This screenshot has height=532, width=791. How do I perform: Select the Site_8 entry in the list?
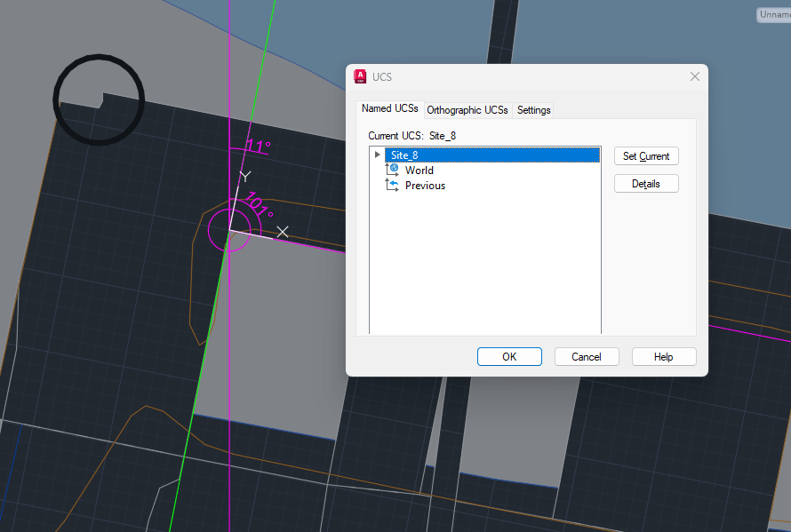(404, 155)
